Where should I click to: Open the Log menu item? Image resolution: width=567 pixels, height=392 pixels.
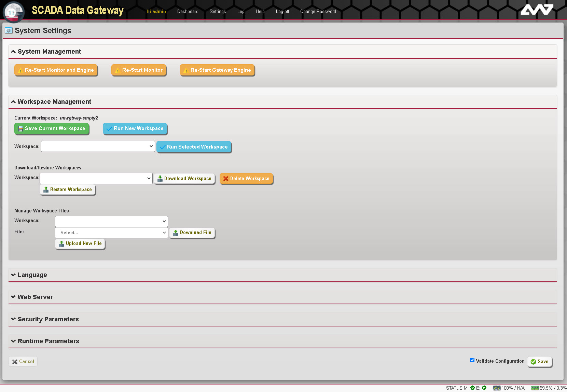[241, 12]
